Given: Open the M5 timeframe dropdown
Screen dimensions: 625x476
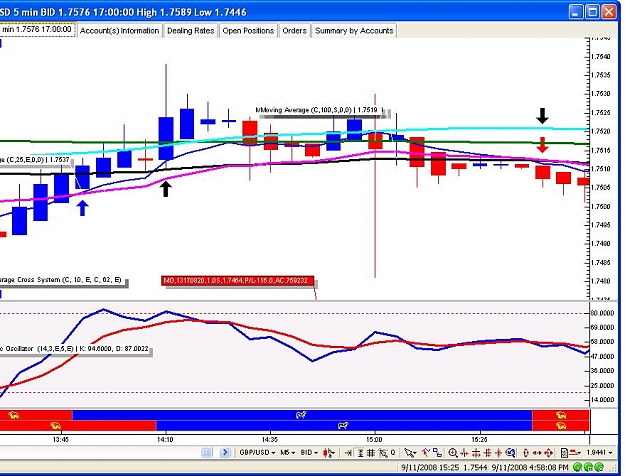Looking at the screenshot, I should pos(288,452).
